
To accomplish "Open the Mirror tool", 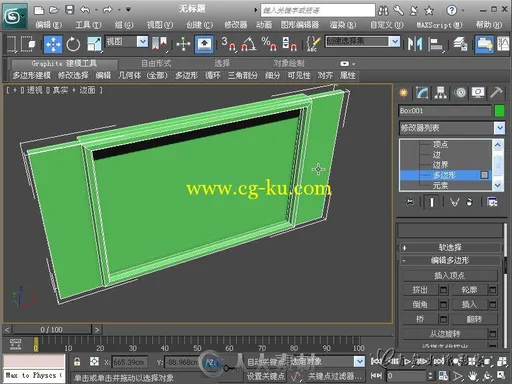I will pos(415,44).
